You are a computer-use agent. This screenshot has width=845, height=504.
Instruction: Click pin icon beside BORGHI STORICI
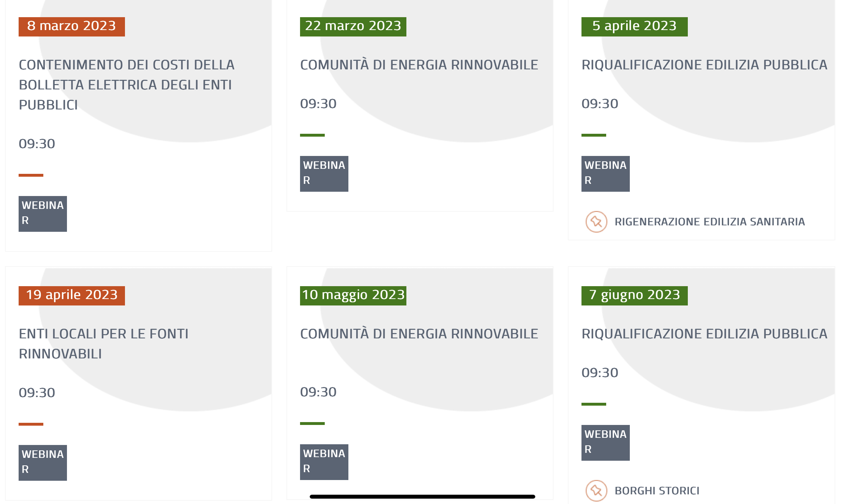596,490
